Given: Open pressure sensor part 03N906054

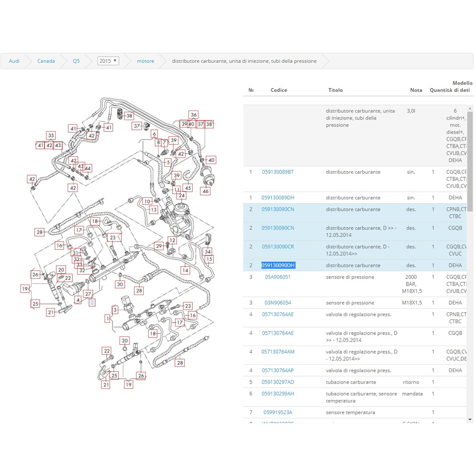Looking at the screenshot, I should point(278,303).
